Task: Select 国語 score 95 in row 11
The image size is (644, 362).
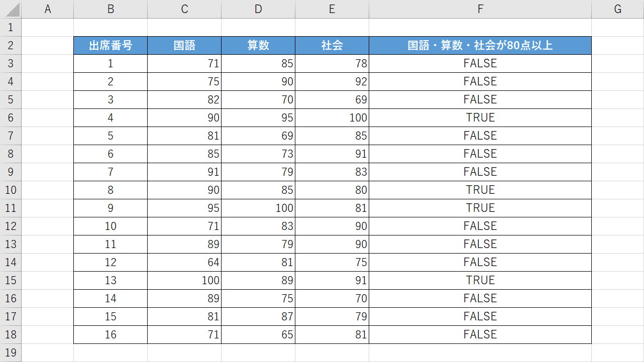Action: [x=184, y=208]
